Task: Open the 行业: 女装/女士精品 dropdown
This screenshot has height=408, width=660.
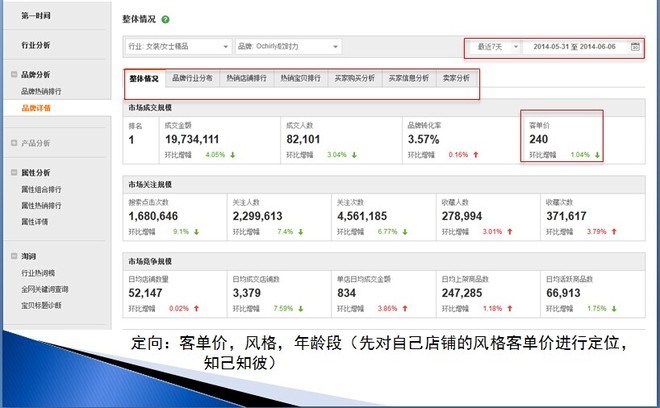Action: point(178,46)
